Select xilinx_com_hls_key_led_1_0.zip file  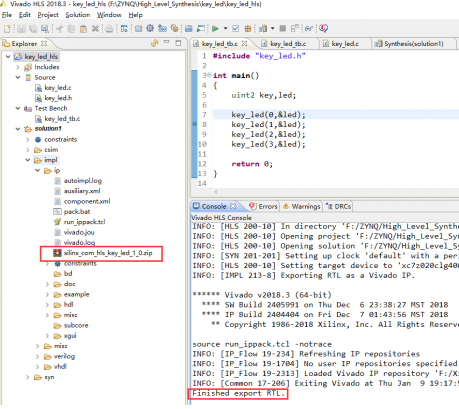coord(103,253)
